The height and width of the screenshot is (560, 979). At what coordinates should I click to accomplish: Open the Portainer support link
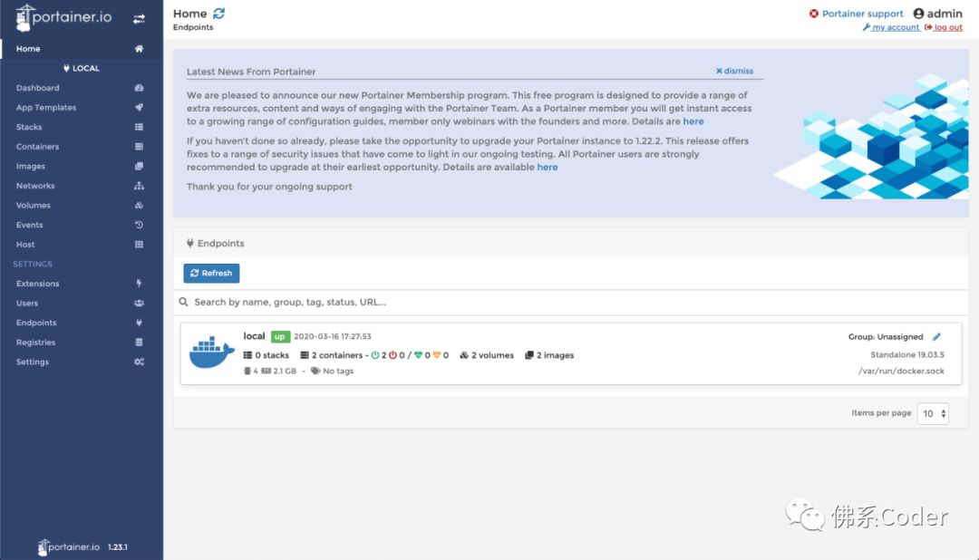(862, 14)
